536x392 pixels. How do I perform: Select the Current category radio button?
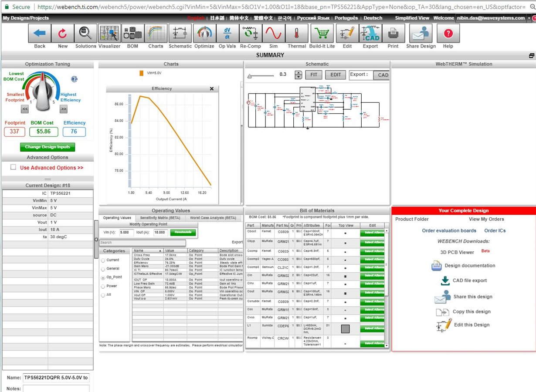pos(103,260)
